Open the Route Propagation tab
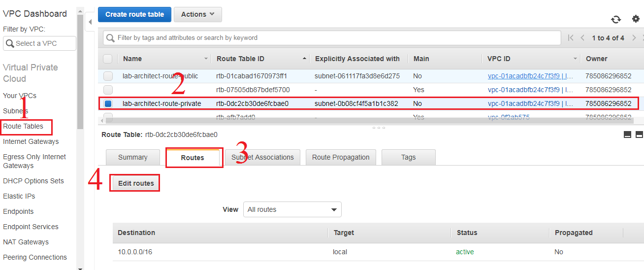 [x=341, y=157]
